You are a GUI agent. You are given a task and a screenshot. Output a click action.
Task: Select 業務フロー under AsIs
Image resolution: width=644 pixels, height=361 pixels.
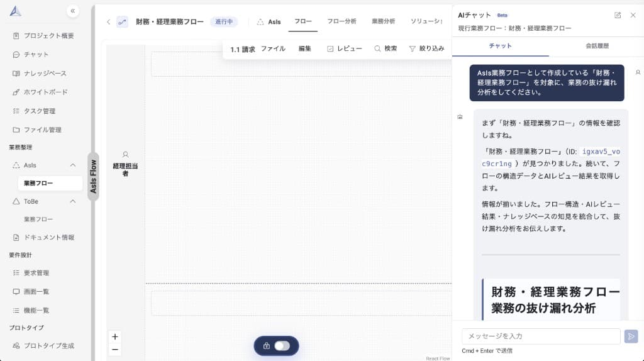[50, 183]
